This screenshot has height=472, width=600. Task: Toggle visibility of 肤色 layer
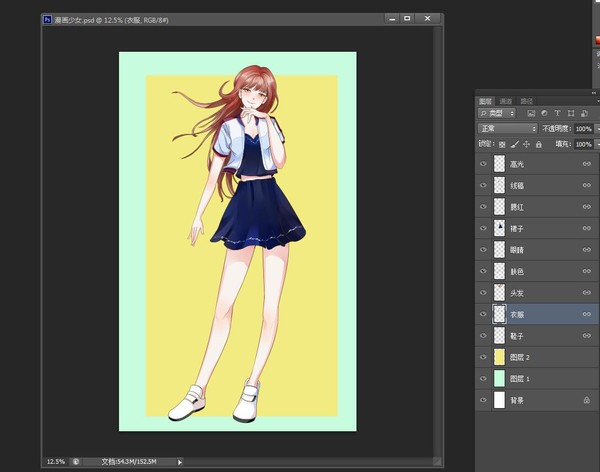tap(483, 271)
